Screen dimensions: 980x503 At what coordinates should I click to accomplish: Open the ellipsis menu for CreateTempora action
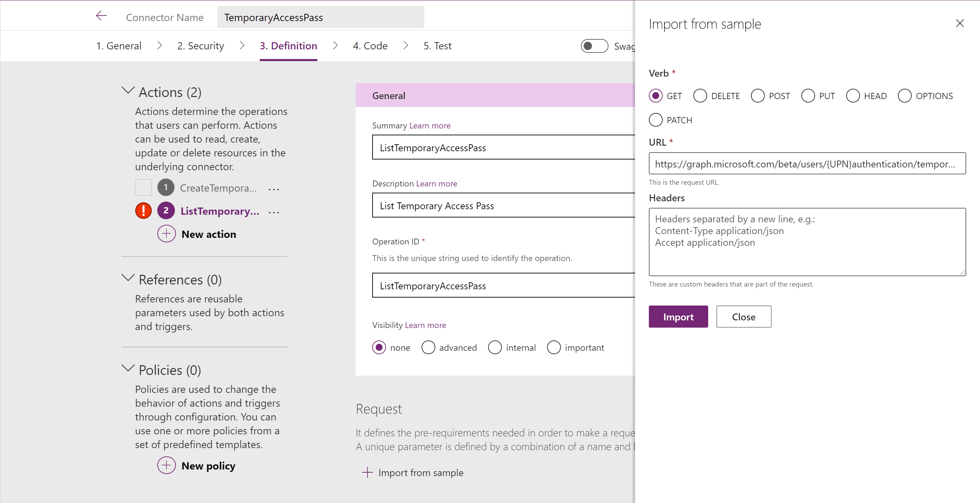[274, 189]
